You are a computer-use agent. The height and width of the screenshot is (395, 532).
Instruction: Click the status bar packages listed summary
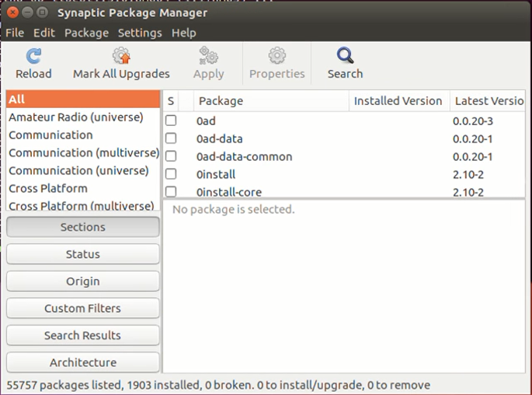pyautogui.click(x=218, y=385)
